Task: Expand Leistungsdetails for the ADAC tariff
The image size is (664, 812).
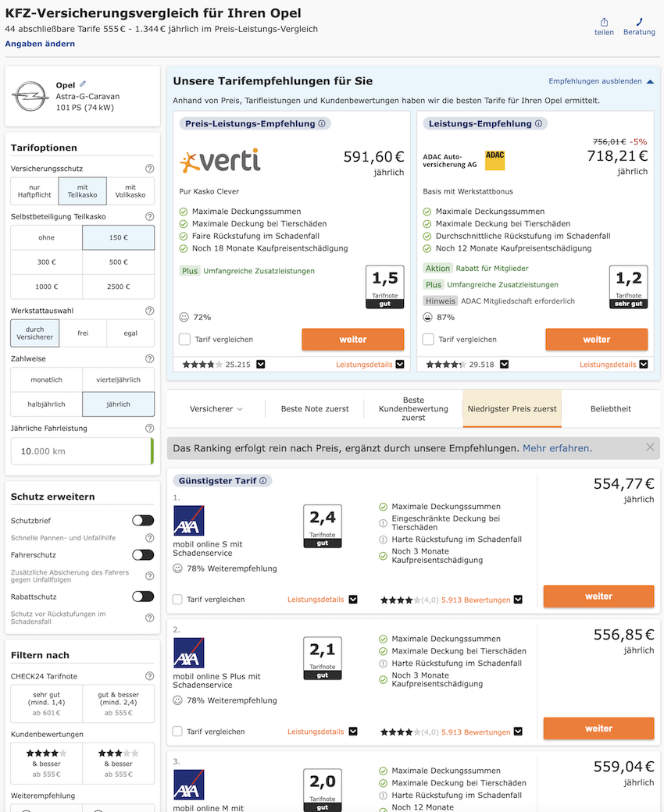Action: coord(613,365)
